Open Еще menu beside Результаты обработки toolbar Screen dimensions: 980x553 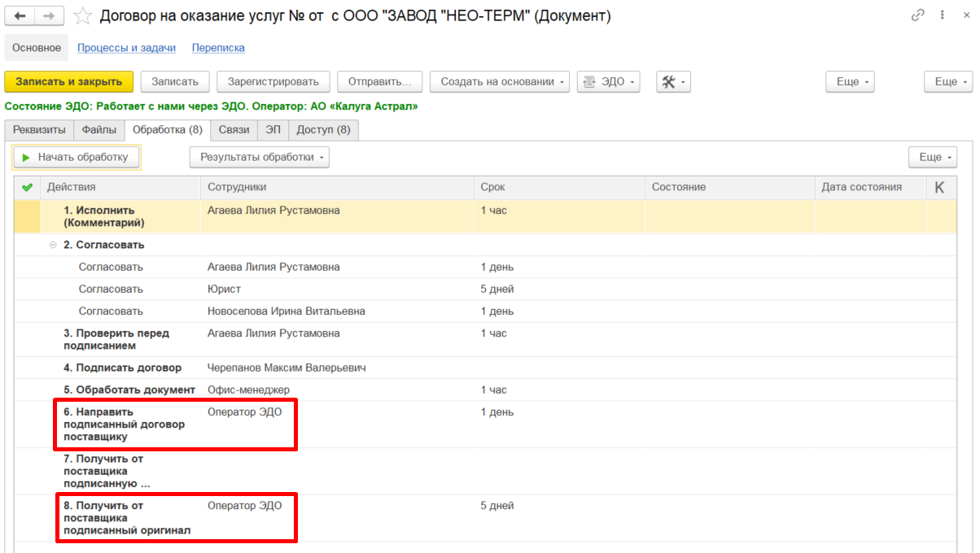pyautogui.click(x=933, y=157)
